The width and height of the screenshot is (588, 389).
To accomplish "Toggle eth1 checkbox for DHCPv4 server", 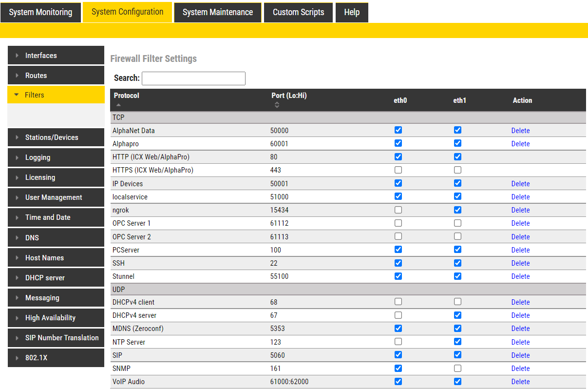I will point(457,315).
